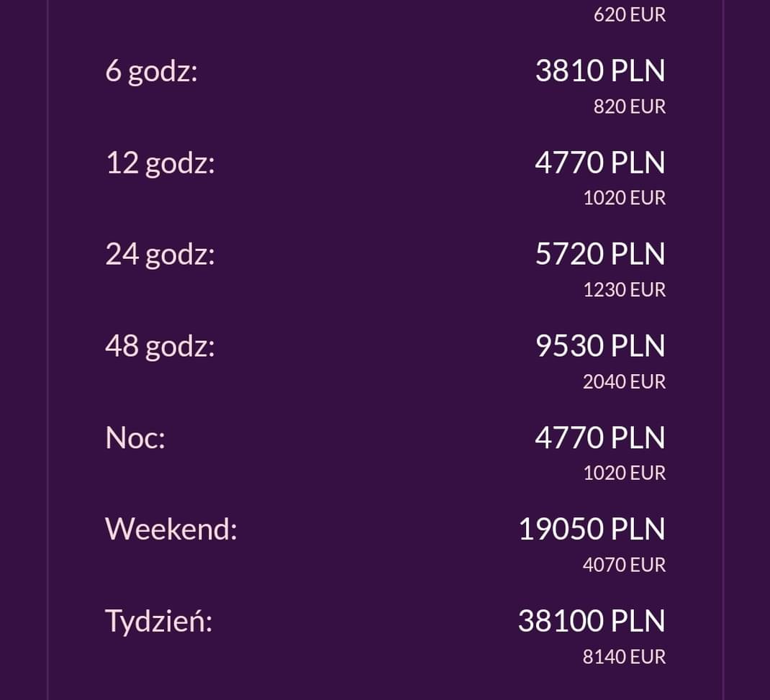Click the "Weekend:" row label
Viewport: 770px width, 700px height.
(171, 529)
